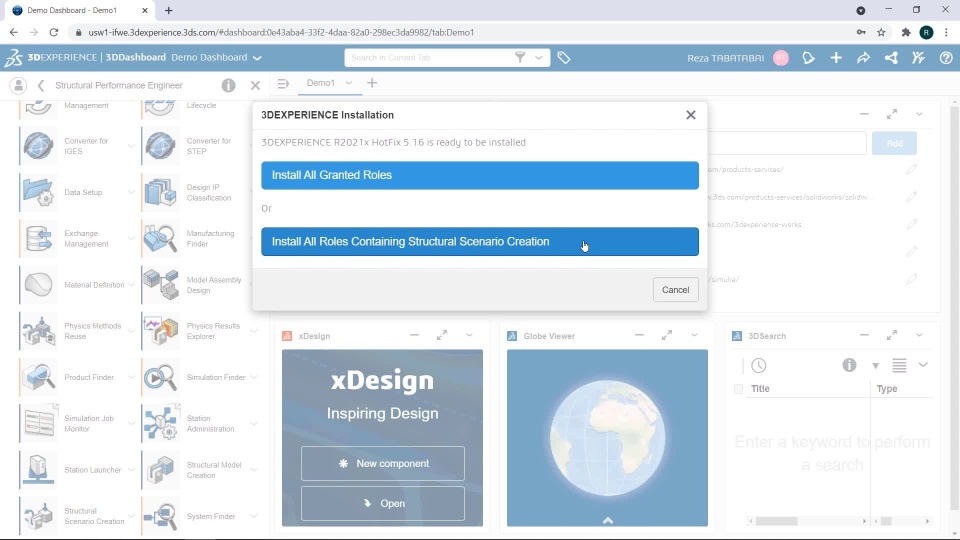Launch the Exchange Management app icon
Viewport: 960px width, 540px height.
(x=39, y=239)
